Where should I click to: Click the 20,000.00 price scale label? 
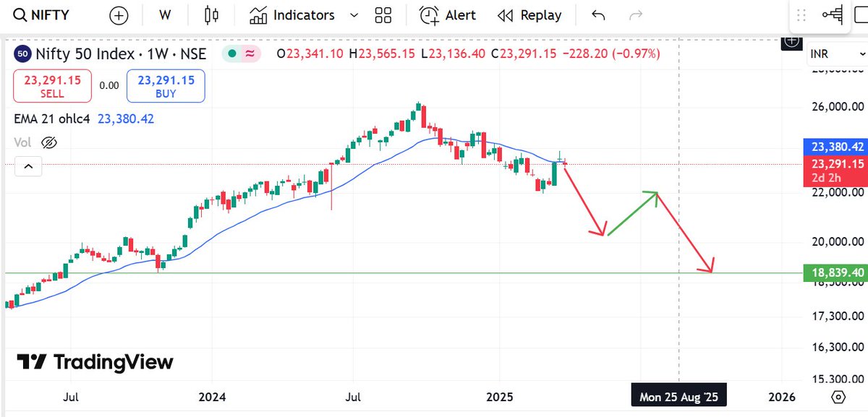pyautogui.click(x=837, y=241)
